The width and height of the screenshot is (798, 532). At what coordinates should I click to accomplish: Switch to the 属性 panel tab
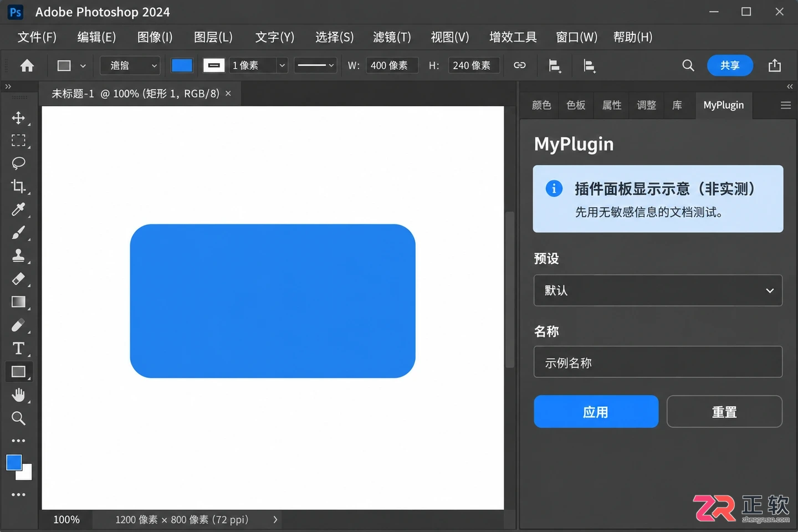612,105
